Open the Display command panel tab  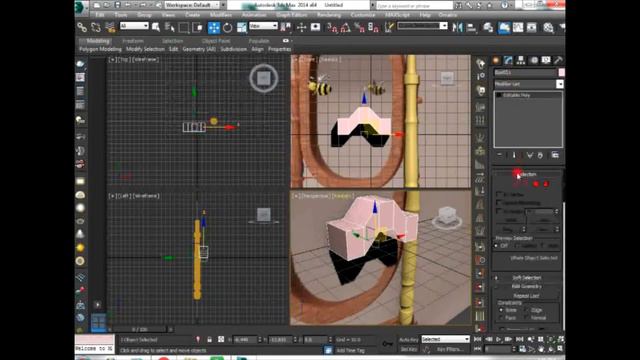click(x=546, y=60)
